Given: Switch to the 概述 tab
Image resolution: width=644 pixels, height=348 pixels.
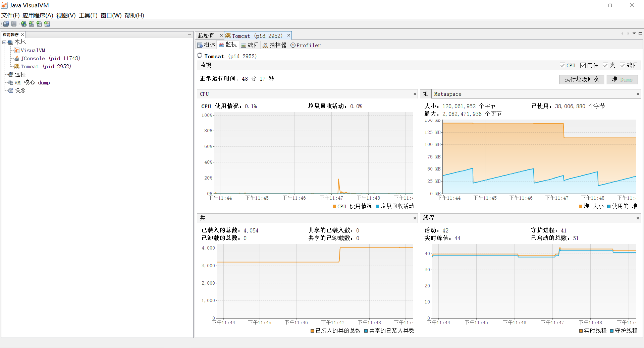Looking at the screenshot, I should click(x=206, y=45).
